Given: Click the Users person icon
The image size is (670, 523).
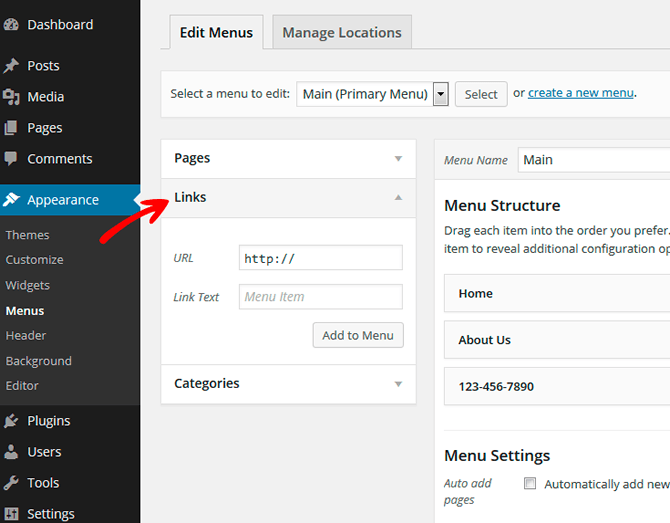Looking at the screenshot, I should click(x=11, y=452).
